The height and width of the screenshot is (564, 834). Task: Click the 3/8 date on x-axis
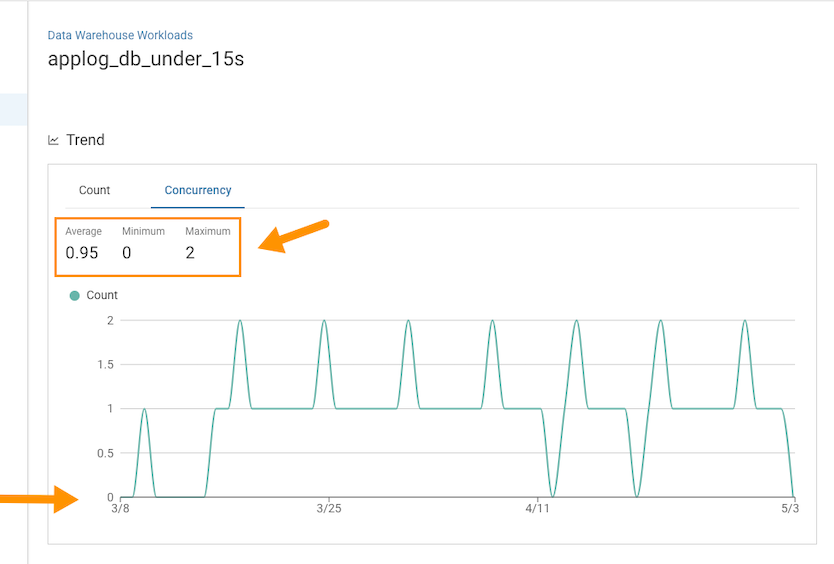coord(120,509)
